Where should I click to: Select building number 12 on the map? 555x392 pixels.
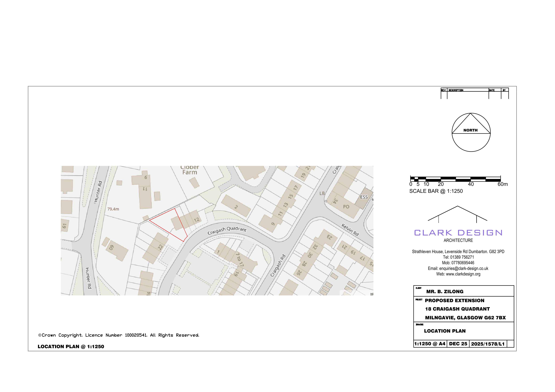coord(196,219)
